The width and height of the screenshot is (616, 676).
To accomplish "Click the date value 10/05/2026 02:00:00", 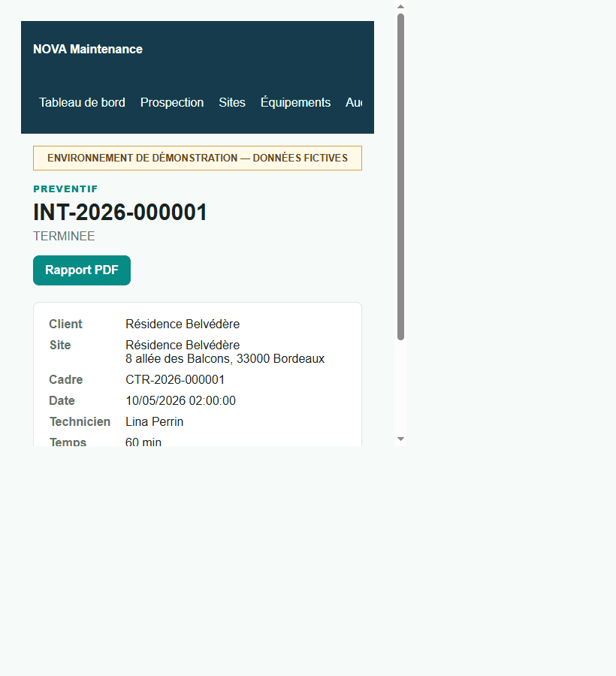I will (x=180, y=401).
